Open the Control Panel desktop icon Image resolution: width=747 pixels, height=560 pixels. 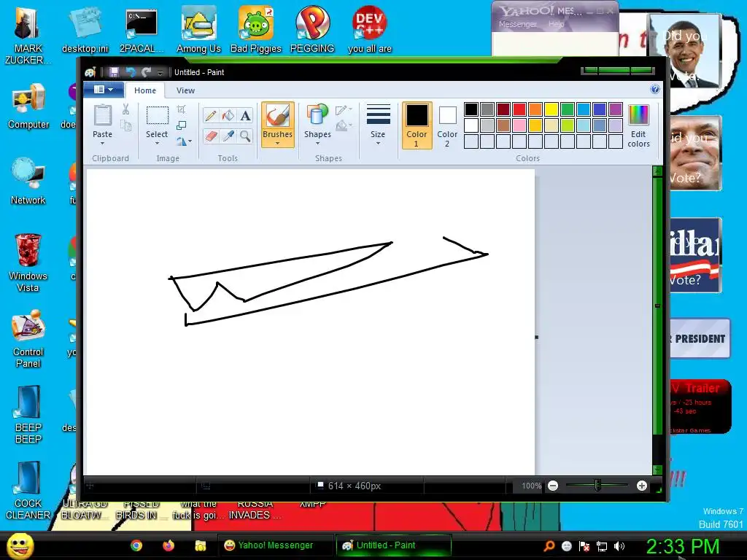tap(28, 339)
